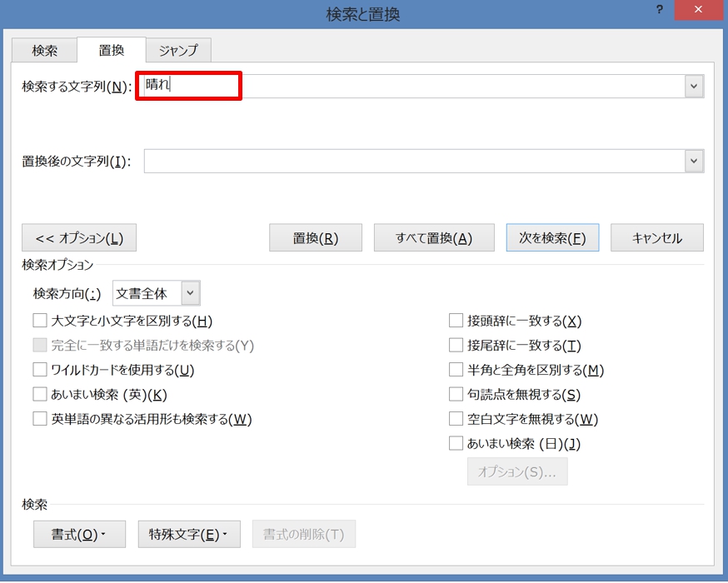Collapse options with << オプション(L) button
728x583 pixels.
pyautogui.click(x=79, y=237)
